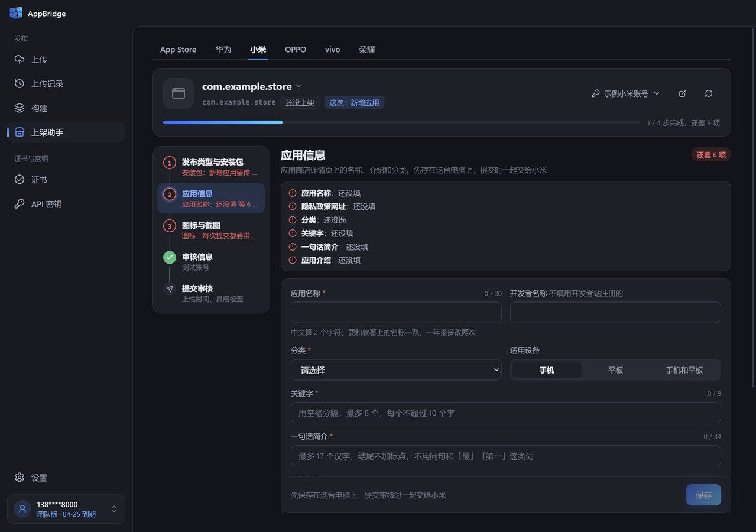Screen dimensions: 756x532
Task: Click step 1 circle icon
Action: tap(170, 163)
